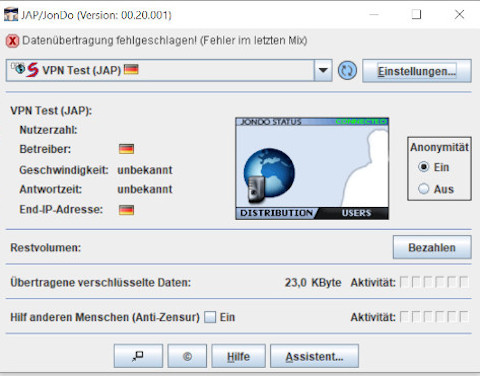Close the JAP/JonDo window
Image resolution: width=480 pixels, height=376 pixels.
click(459, 14)
